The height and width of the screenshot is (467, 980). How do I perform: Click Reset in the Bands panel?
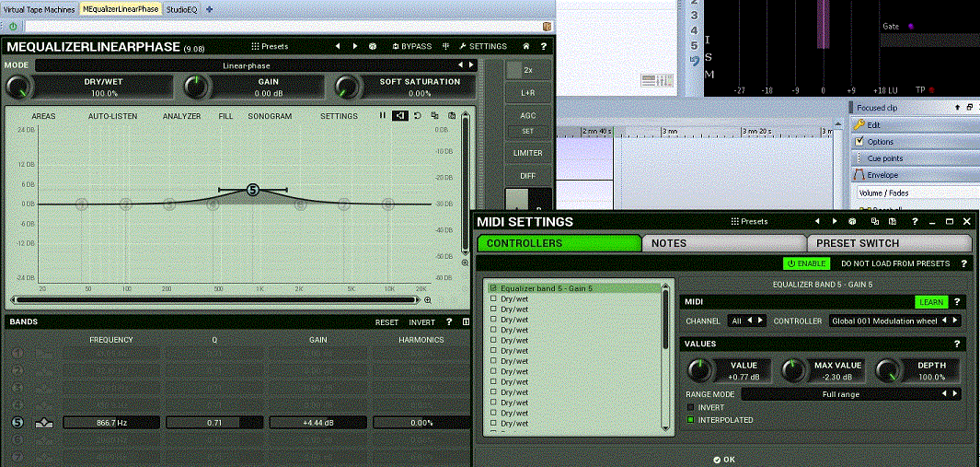[386, 322]
